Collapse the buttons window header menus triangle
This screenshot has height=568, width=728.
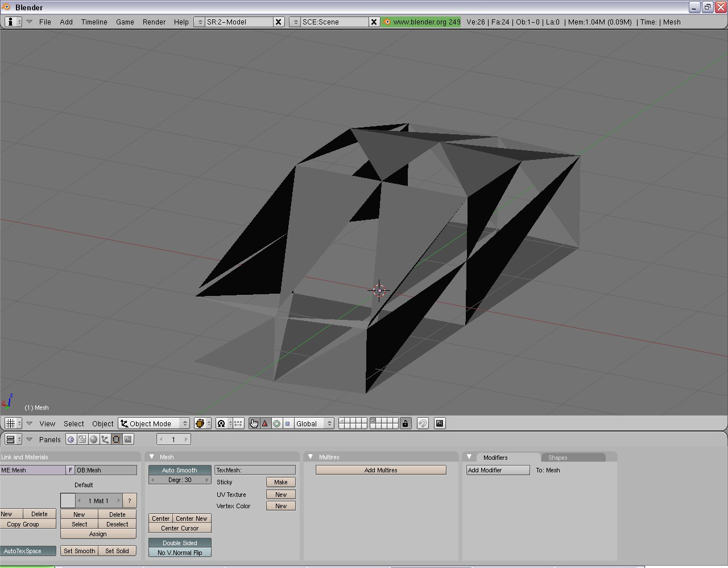29,439
